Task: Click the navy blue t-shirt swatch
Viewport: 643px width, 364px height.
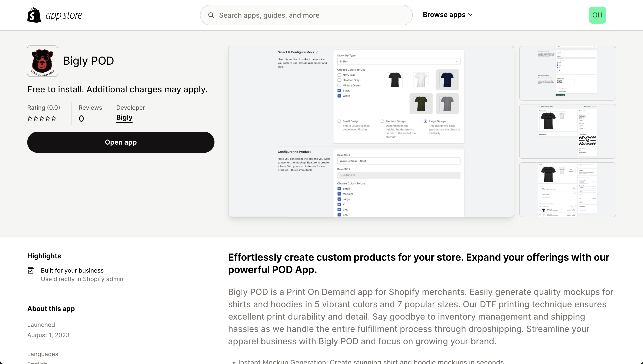Action: [447, 80]
